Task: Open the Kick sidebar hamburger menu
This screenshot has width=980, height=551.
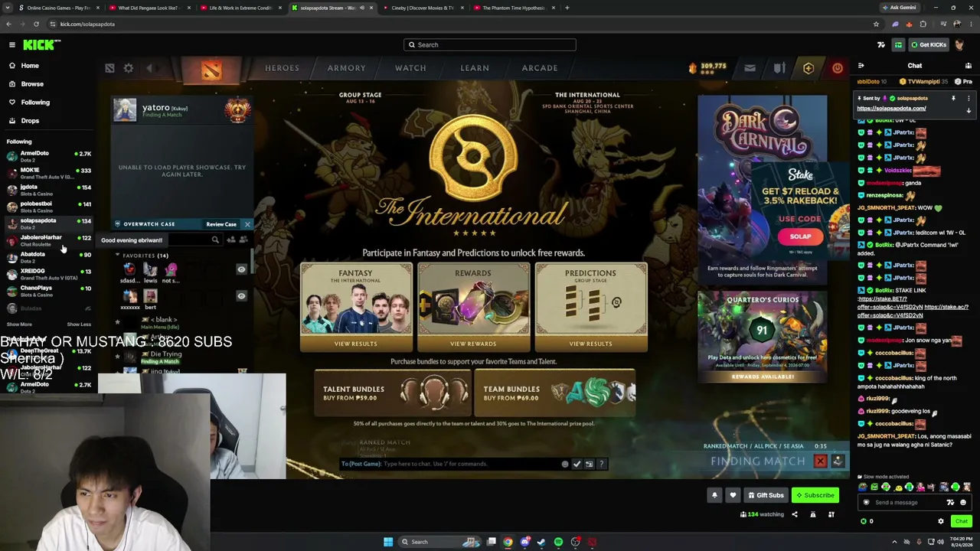Action: tap(12, 45)
